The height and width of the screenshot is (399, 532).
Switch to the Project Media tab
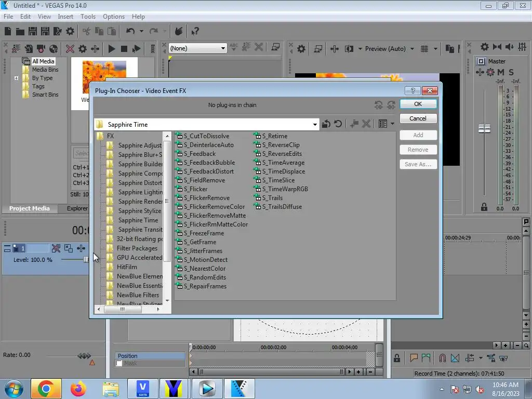click(x=29, y=208)
